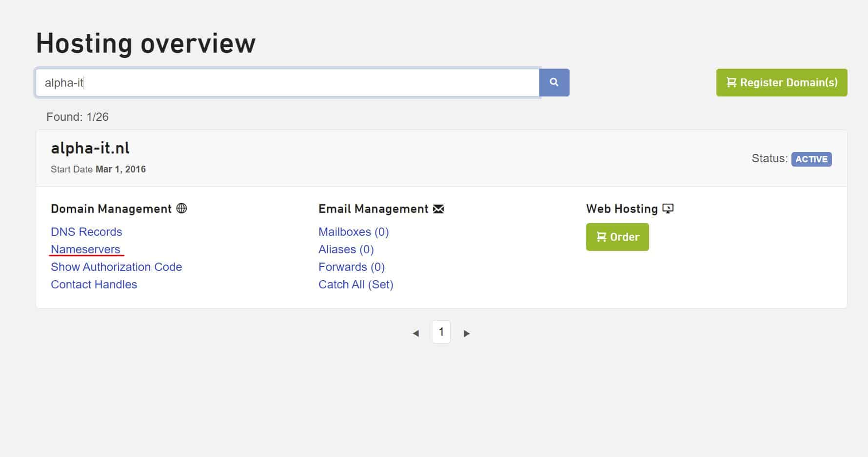Open the Nameservers link

pos(85,249)
